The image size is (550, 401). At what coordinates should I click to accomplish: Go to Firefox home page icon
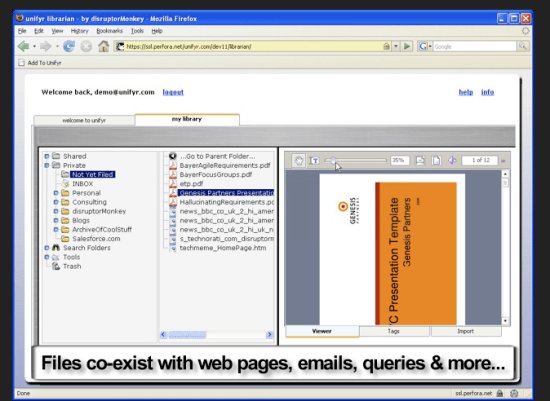pyautogui.click(x=103, y=46)
